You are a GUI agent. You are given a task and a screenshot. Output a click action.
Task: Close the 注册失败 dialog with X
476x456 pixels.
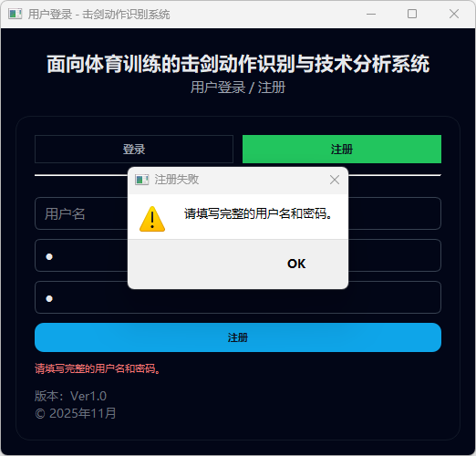335,180
